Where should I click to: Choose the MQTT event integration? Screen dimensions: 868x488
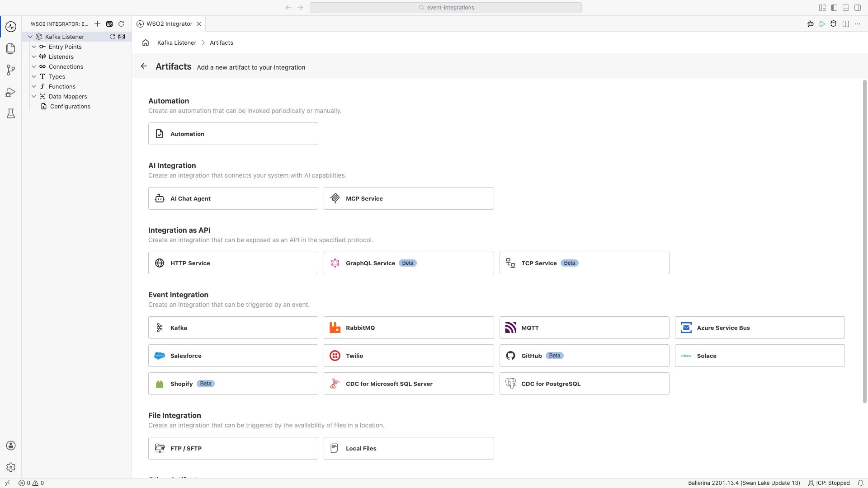(x=584, y=328)
